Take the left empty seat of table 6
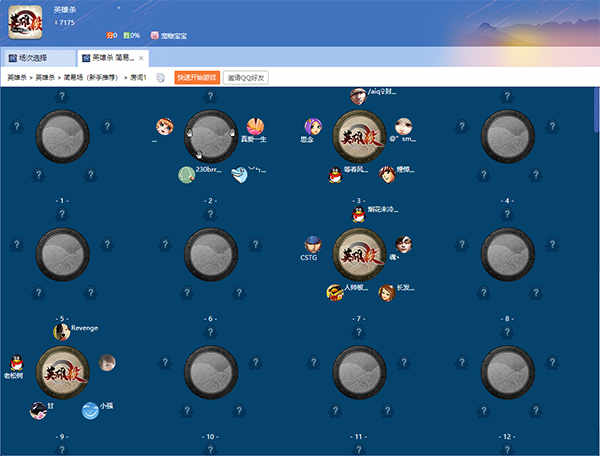 coord(165,244)
